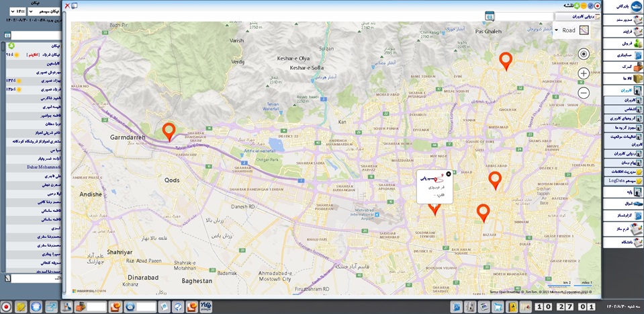Expand the گزارشساز section in sidebar
This screenshot has width=644, height=314.
pos(623,215)
